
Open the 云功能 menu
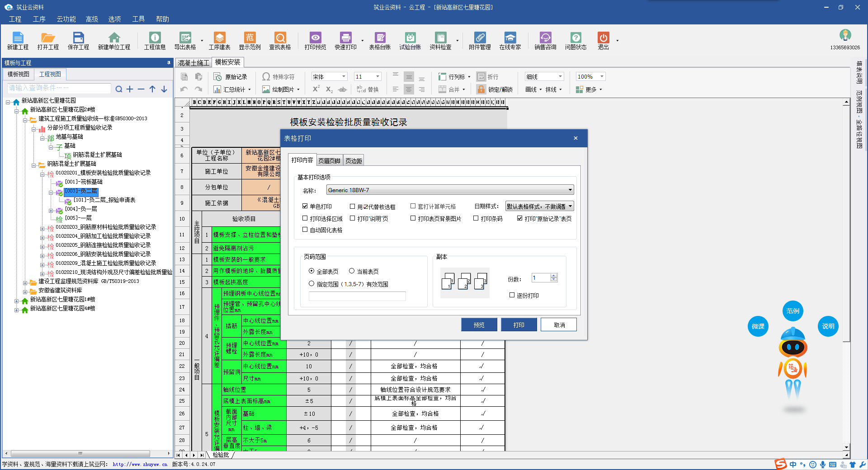point(66,19)
